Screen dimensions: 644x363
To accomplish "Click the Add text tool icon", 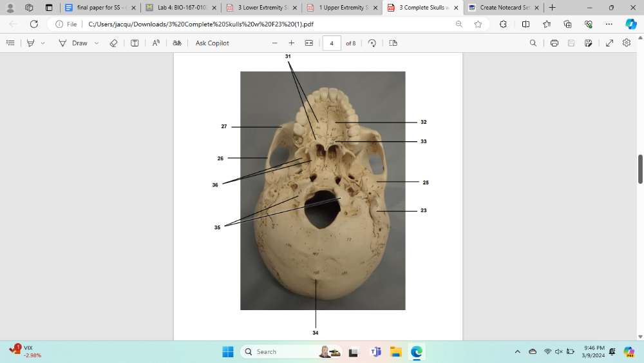I will coord(135,43).
